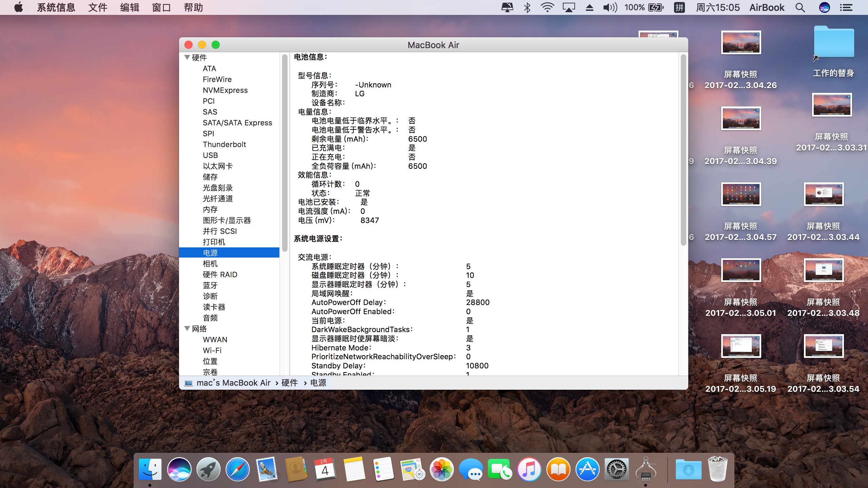Collapse the 网络 tree section
Screen dimensions: 868x488
(x=187, y=328)
